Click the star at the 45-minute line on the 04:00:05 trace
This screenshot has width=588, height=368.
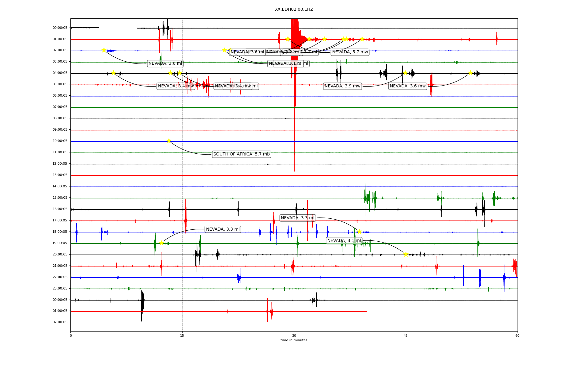405,73
